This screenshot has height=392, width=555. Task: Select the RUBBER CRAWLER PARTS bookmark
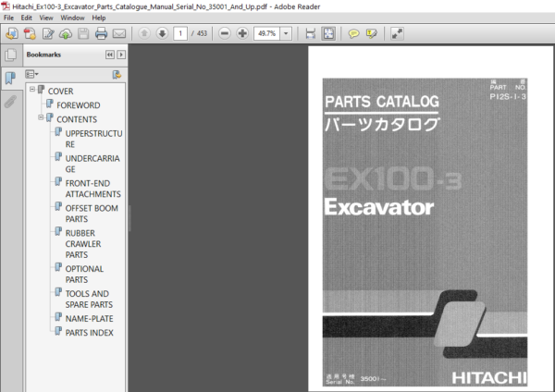pos(83,244)
